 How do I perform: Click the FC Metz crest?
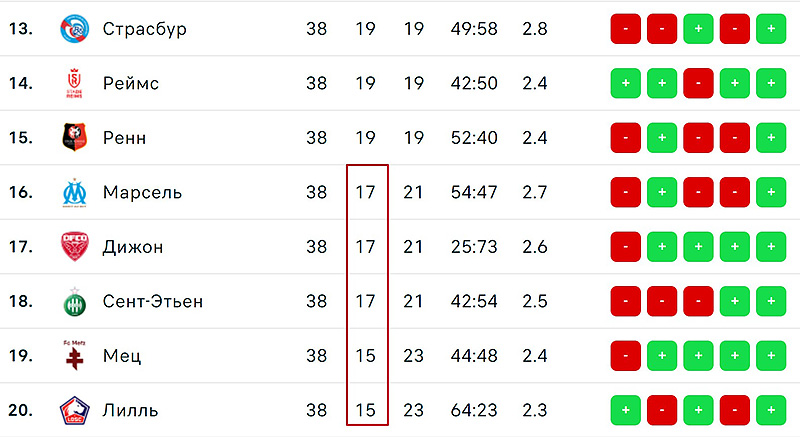(x=74, y=355)
